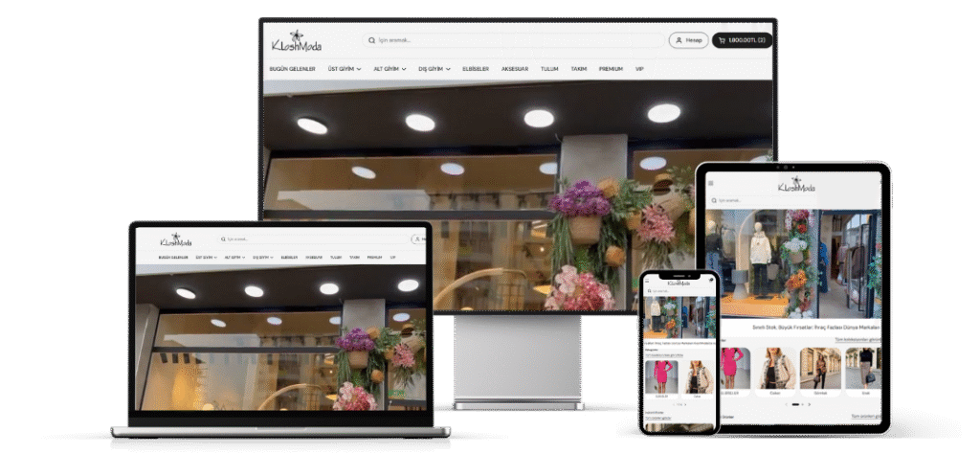This screenshot has width=980, height=454.
Task: Open the tablet's hamburger menu
Action: 710,183
